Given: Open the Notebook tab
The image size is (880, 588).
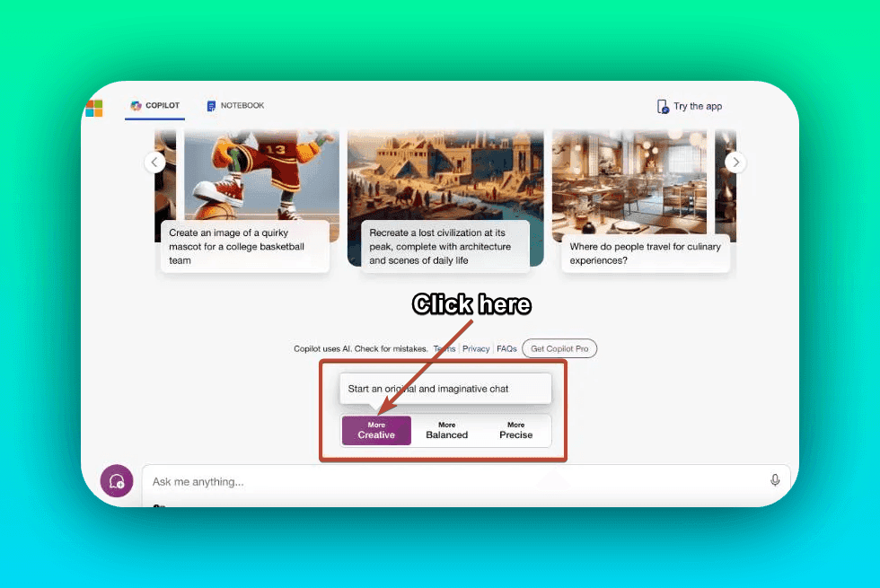Looking at the screenshot, I should coord(235,106).
